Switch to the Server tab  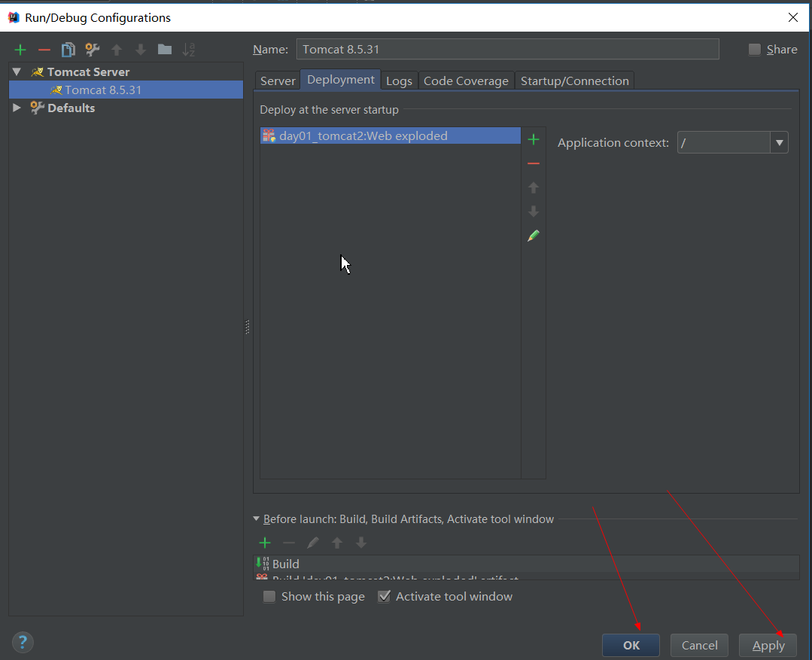tap(278, 81)
